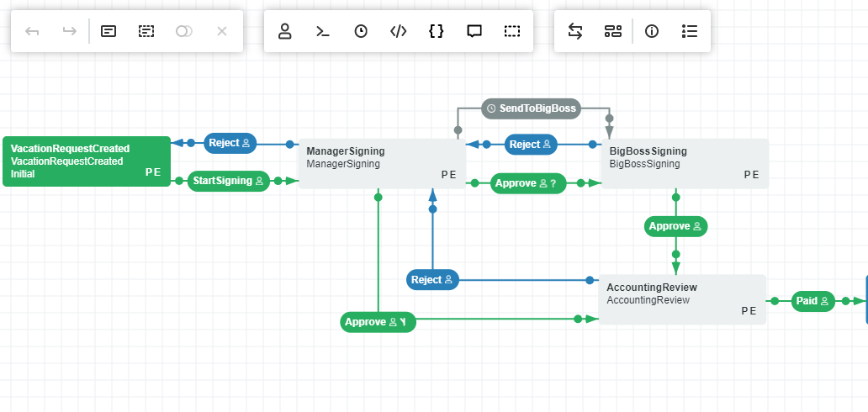868x412 pixels.
Task: Select the AccountingReview activity box
Action: pyautogui.click(x=683, y=299)
